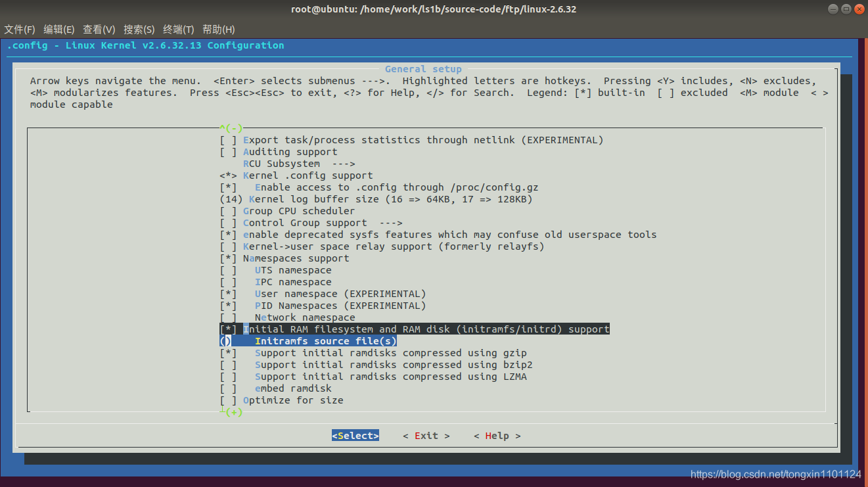Open the 帮助(H) menu
Image resolution: width=868 pixels, height=487 pixels.
[x=218, y=29]
